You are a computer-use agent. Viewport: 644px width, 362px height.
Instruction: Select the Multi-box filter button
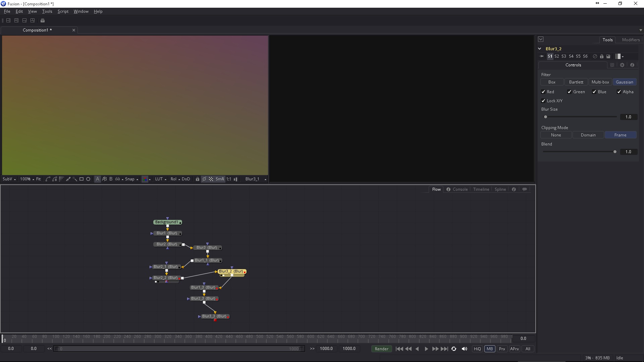point(600,82)
